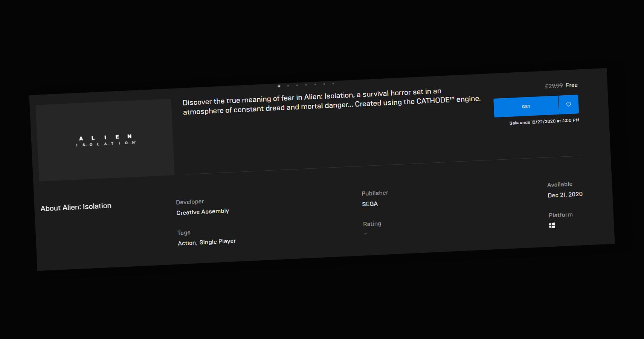The image size is (644, 339).
Task: Click the 'Tags' label
Action: tap(184, 233)
